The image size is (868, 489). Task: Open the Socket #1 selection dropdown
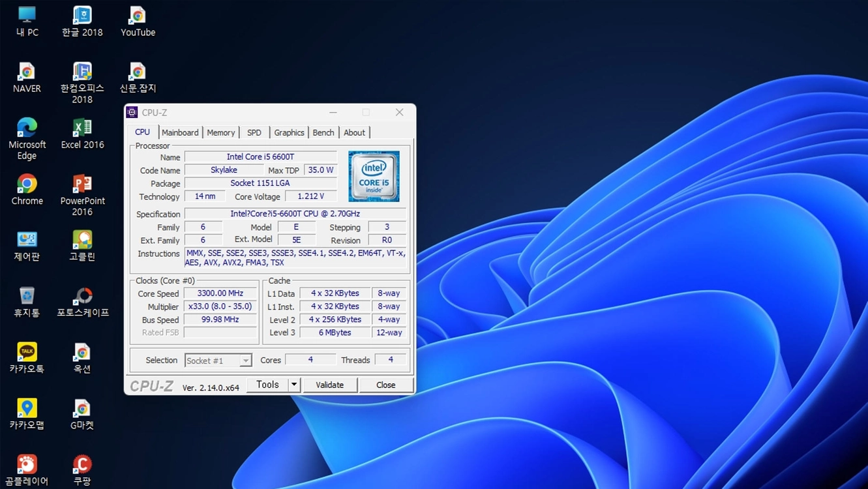point(218,361)
